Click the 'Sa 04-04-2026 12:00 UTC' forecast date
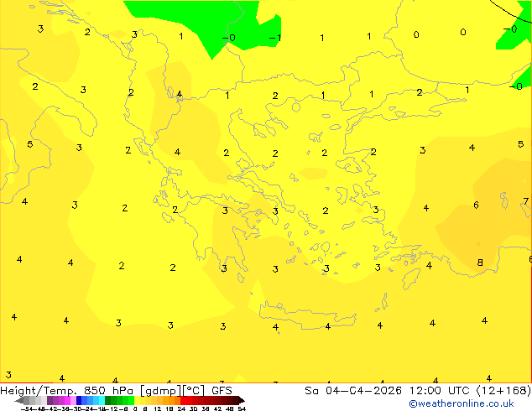This screenshot has height=411, width=532. (389, 390)
